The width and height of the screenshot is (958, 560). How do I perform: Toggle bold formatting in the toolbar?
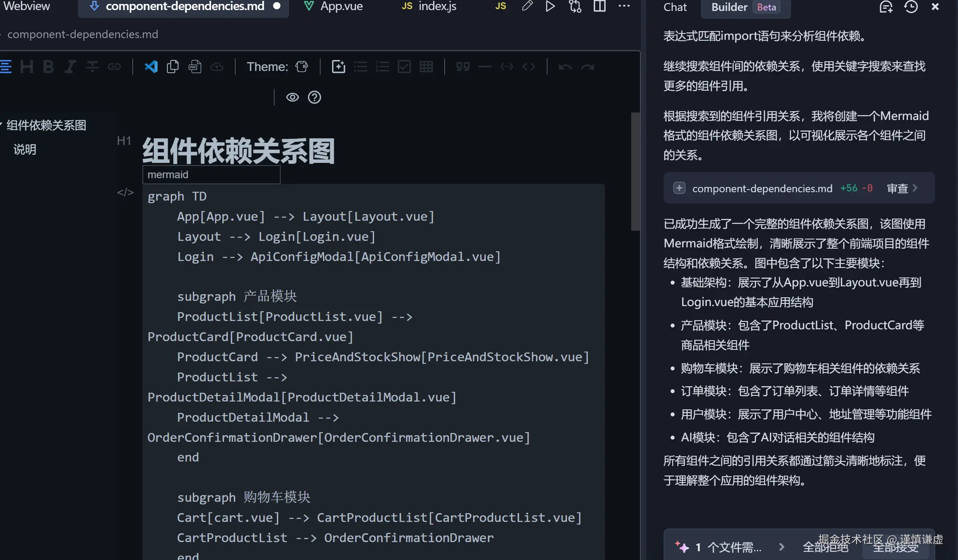48,67
